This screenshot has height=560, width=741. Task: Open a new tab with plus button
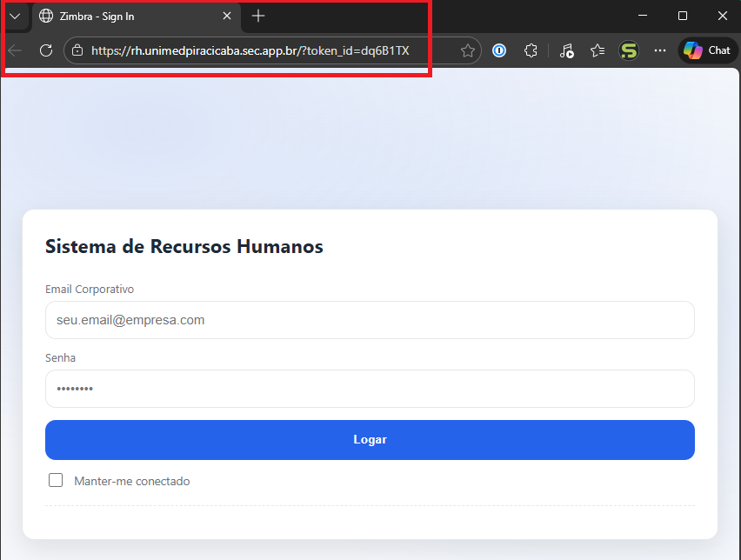tap(258, 17)
